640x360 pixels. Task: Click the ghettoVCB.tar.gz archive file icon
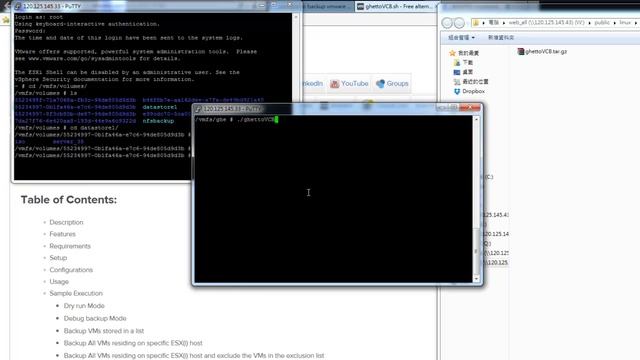tap(520, 51)
